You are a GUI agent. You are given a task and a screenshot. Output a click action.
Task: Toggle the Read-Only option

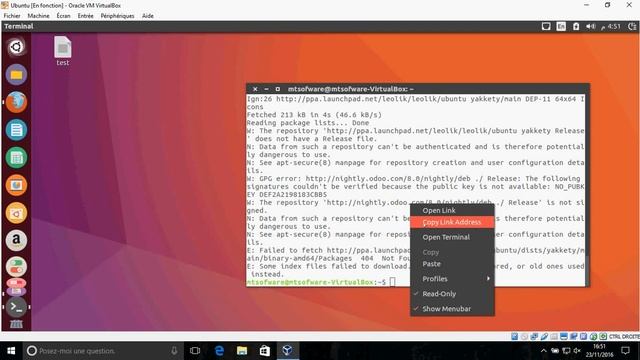[x=452, y=294]
